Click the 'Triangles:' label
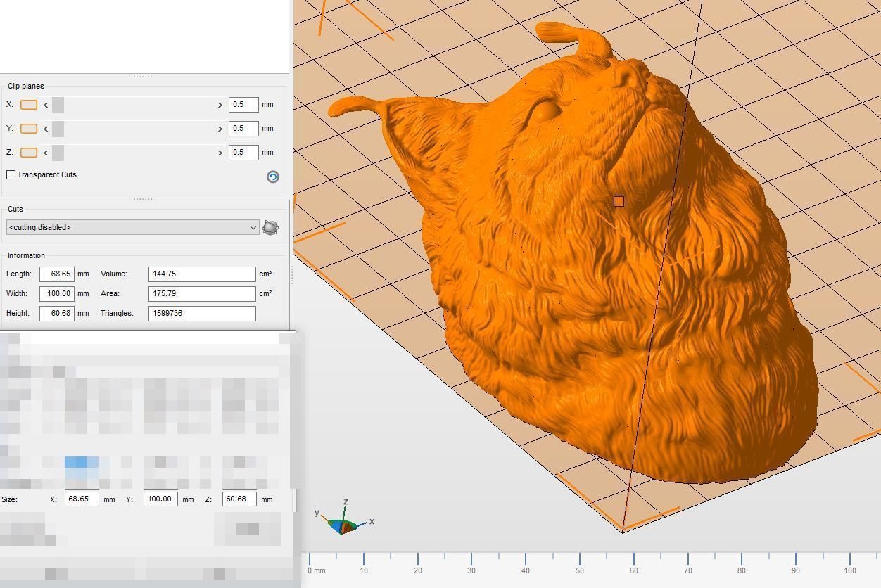 tap(117, 314)
